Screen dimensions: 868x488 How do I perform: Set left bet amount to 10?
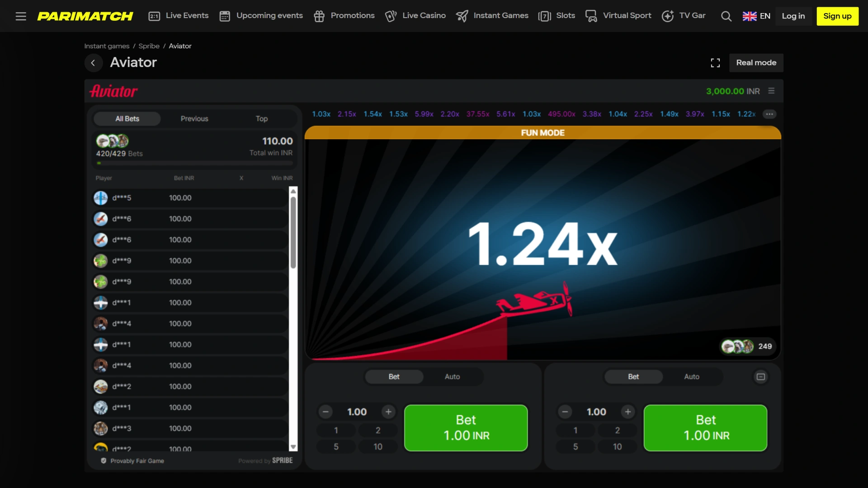click(377, 446)
